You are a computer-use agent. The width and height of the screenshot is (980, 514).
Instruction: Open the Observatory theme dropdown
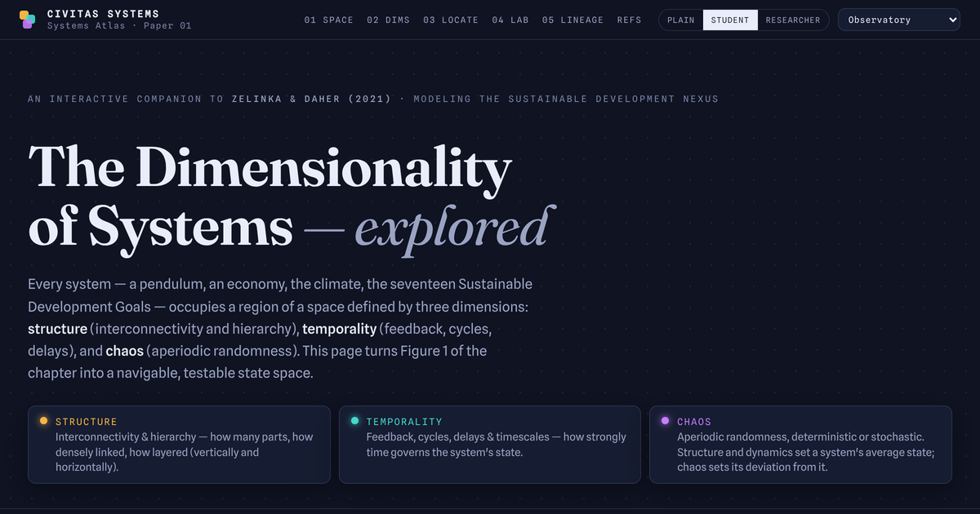[x=899, y=20]
